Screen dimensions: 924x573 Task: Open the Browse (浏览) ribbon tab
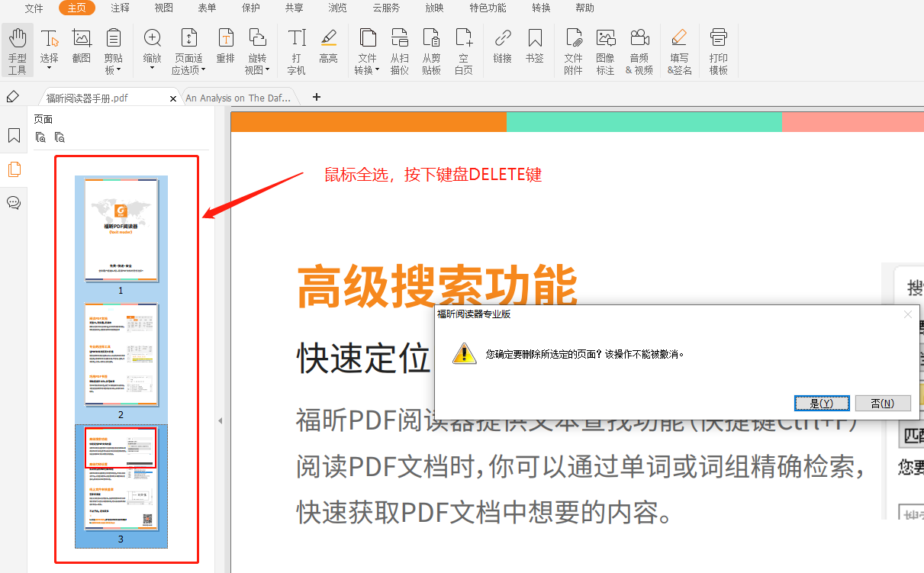337,8
